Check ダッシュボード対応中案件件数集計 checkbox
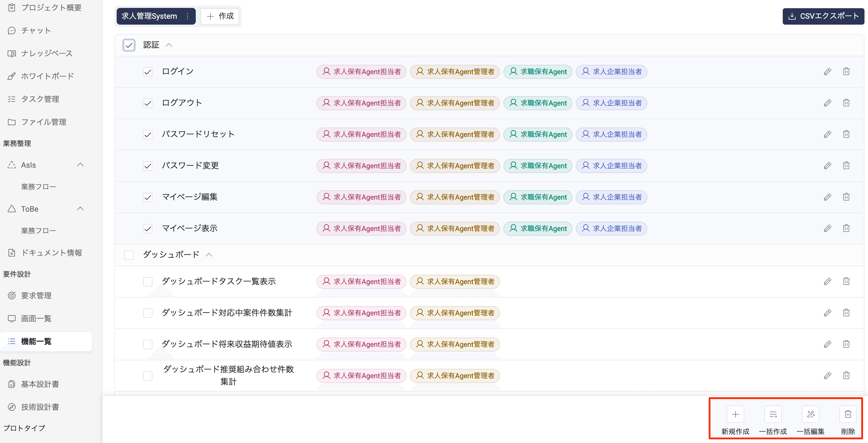Screen dimensions: 868x443 [x=148, y=313]
